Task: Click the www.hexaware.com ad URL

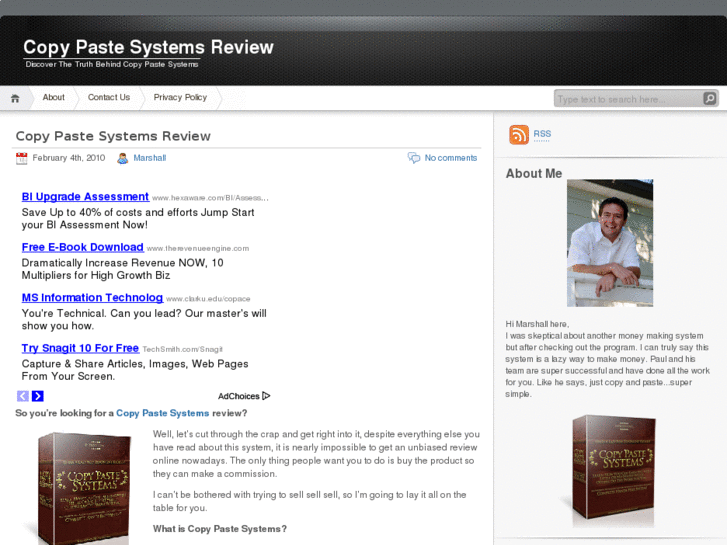Action: [x=210, y=198]
